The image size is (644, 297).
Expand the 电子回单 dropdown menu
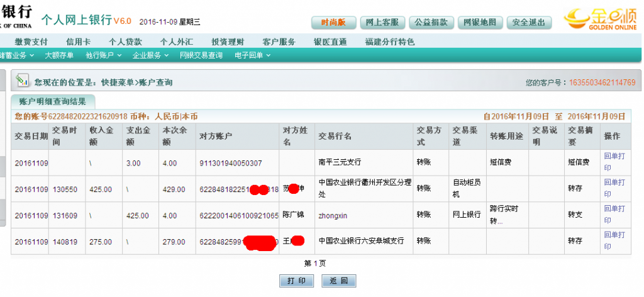pyautogui.click(x=252, y=55)
